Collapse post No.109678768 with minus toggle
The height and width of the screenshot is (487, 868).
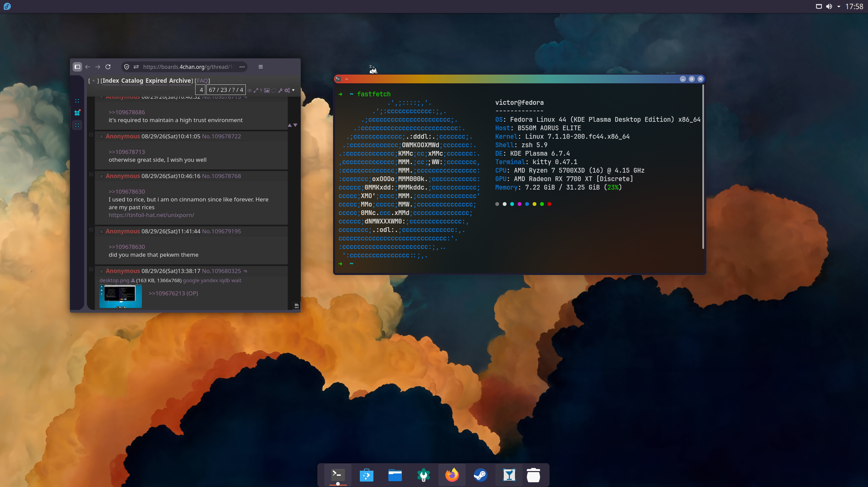(91, 174)
